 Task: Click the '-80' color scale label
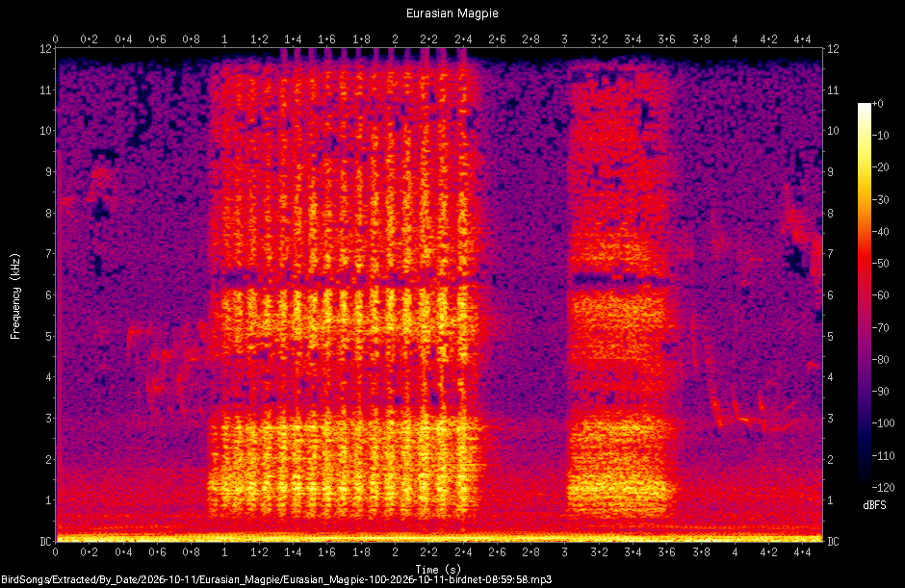click(880, 360)
